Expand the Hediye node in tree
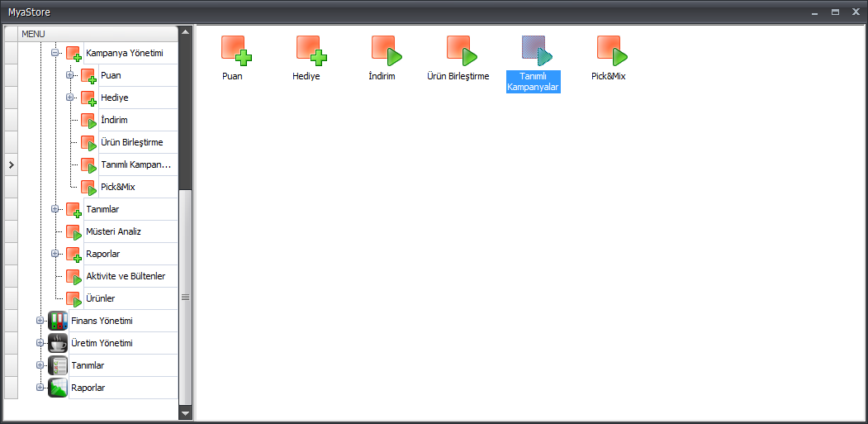The image size is (868, 424). pyautogui.click(x=70, y=98)
